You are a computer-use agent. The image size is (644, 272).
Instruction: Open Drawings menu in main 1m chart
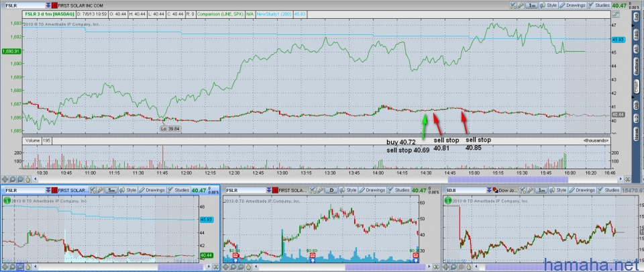pyautogui.click(x=573, y=5)
